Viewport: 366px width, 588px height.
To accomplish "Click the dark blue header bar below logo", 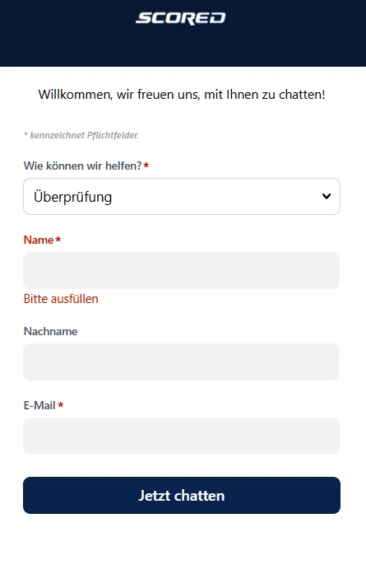I will click(x=183, y=47).
